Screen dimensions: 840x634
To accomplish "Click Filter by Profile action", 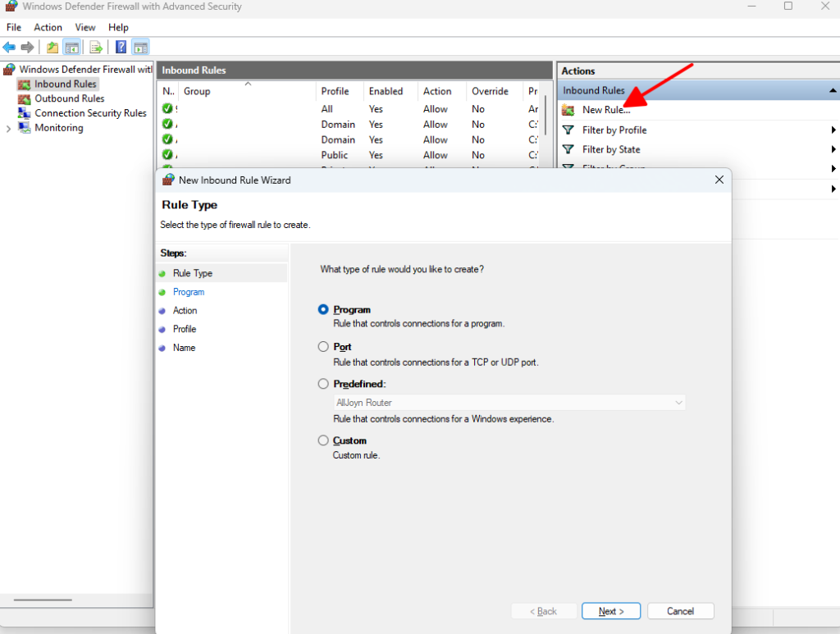I will pyautogui.click(x=614, y=130).
